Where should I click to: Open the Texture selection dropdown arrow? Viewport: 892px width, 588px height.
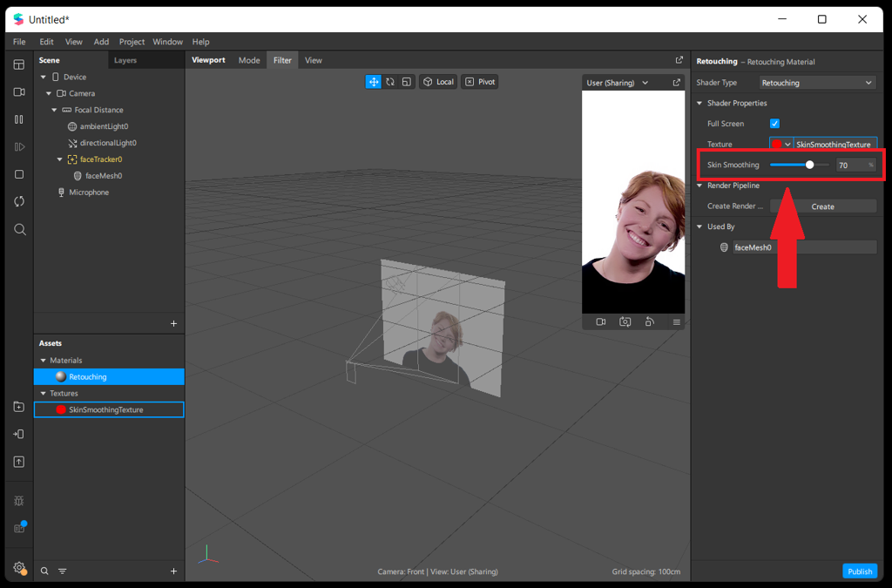787,145
